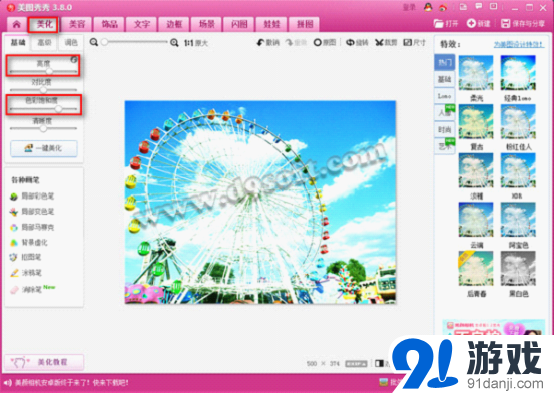The image size is (555, 393).
Task: Click the 一键美化 button
Action: coord(44,148)
